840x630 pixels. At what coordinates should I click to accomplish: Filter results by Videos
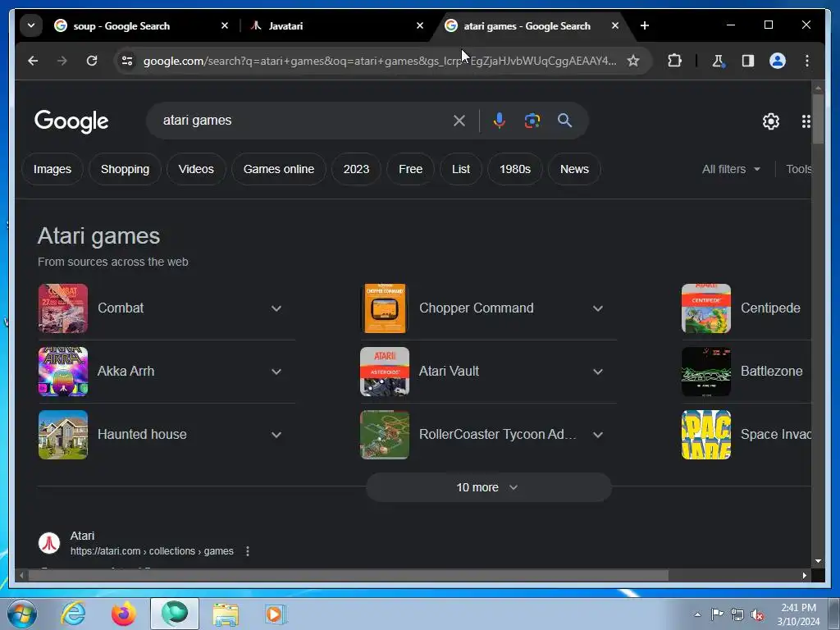click(196, 169)
